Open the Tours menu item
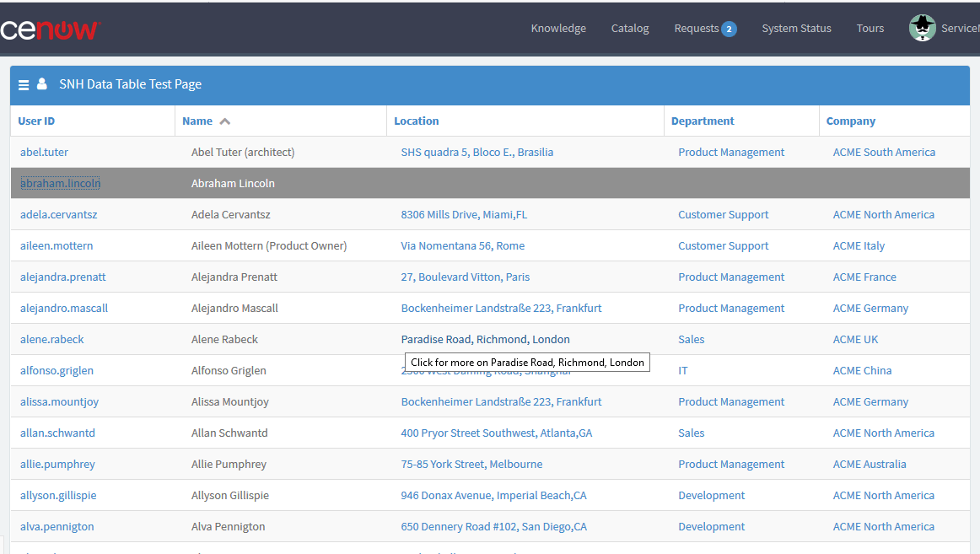Image resolution: width=980 pixels, height=554 pixels. 870,28
